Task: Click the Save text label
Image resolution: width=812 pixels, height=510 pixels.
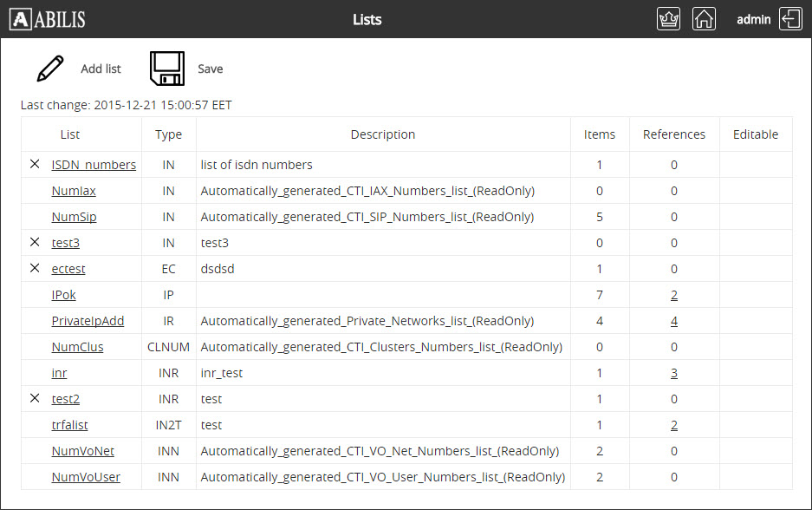Action: coord(210,69)
